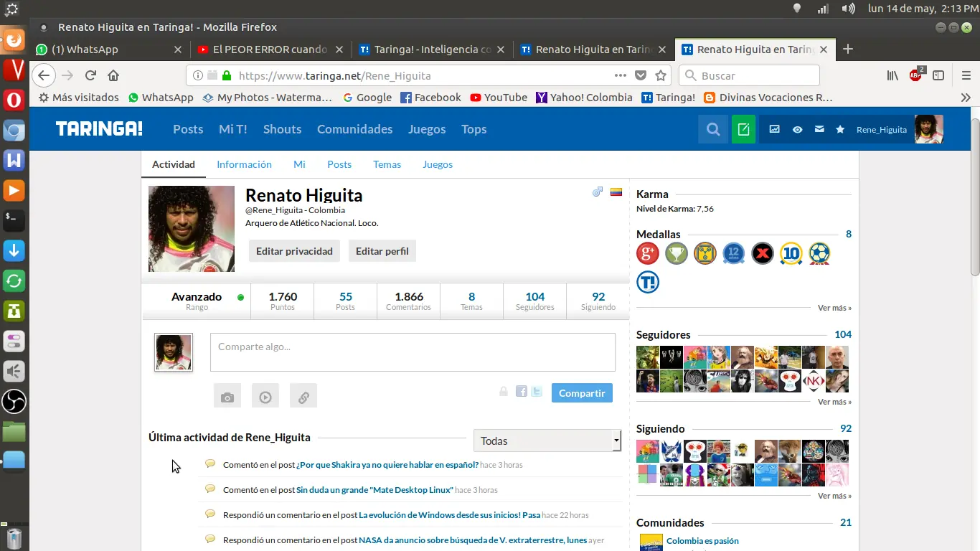This screenshot has width=980, height=551.
Task: Go to the Firefox home page icon
Action: 113,75
